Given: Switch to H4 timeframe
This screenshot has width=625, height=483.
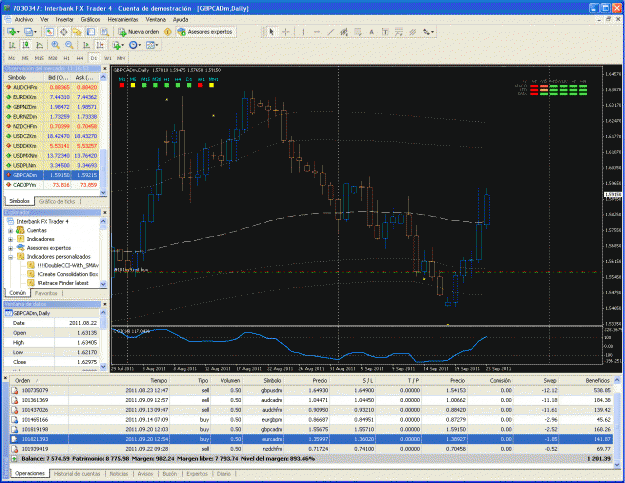Looking at the screenshot, I should [x=80, y=58].
